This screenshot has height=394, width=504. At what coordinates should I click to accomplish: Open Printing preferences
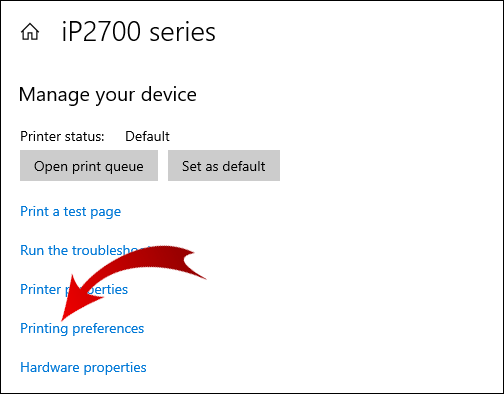(x=82, y=329)
